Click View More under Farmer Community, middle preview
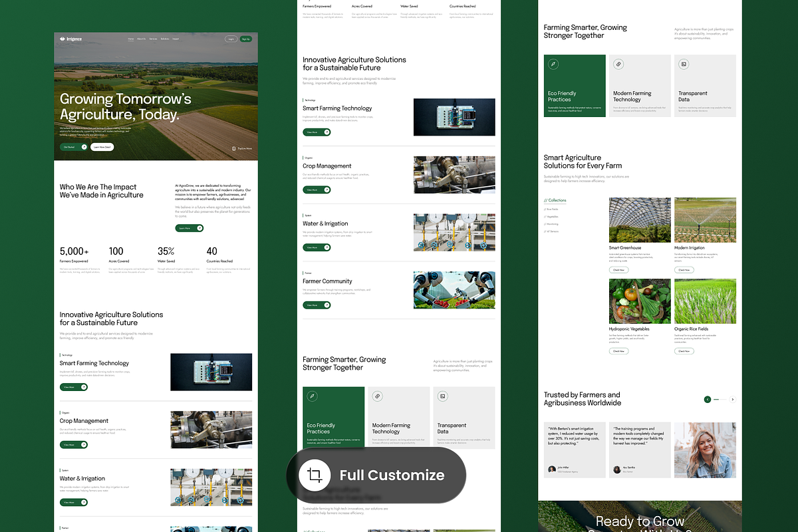This screenshot has width=798, height=532. click(317, 305)
